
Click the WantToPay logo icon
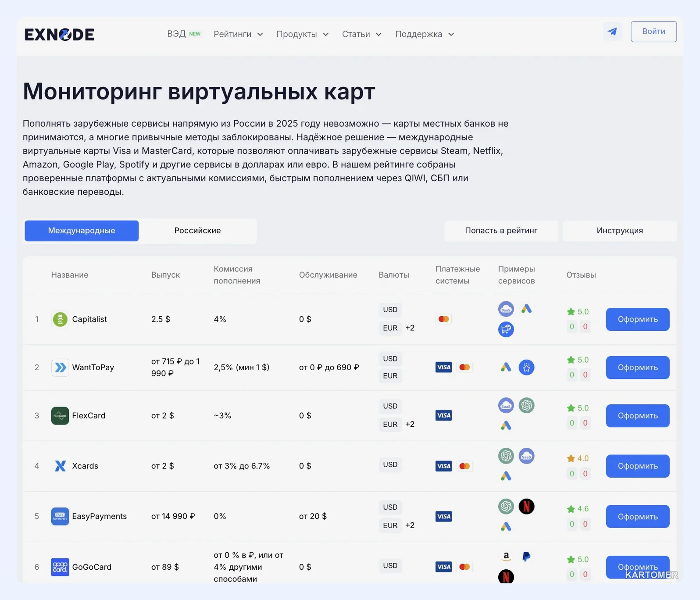coord(60,368)
